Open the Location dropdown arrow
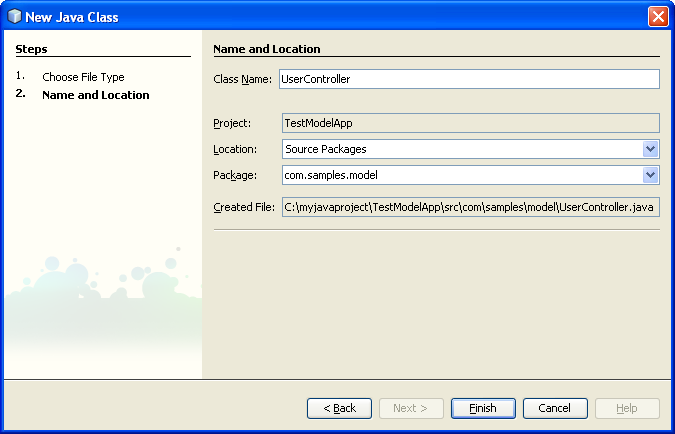 pyautogui.click(x=651, y=149)
